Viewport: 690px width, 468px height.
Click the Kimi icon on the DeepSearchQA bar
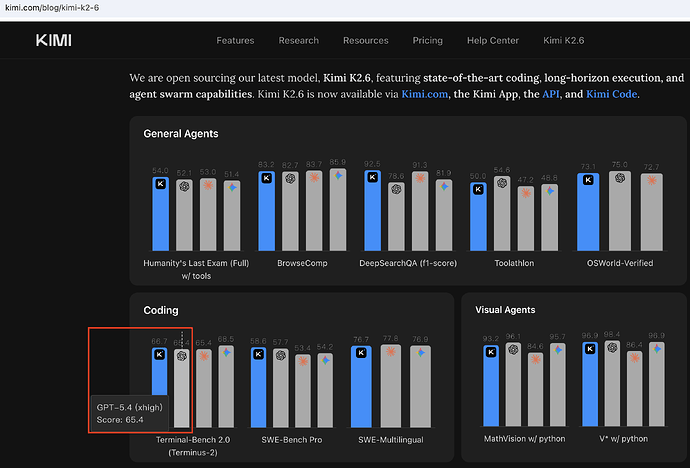click(x=372, y=177)
